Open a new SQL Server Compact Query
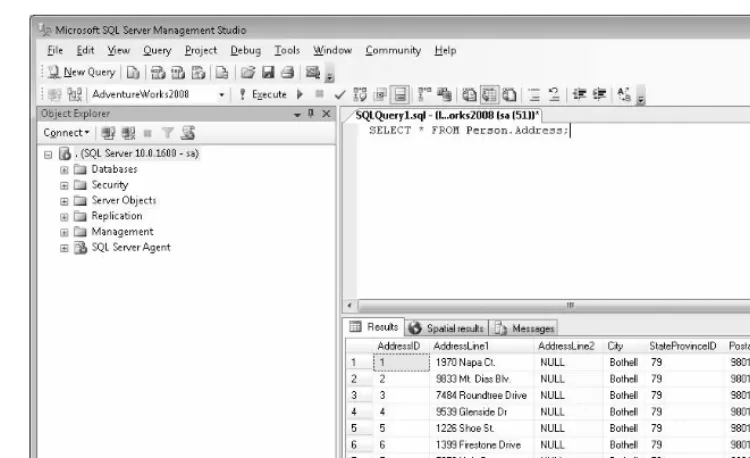750x458 pixels. (222, 73)
